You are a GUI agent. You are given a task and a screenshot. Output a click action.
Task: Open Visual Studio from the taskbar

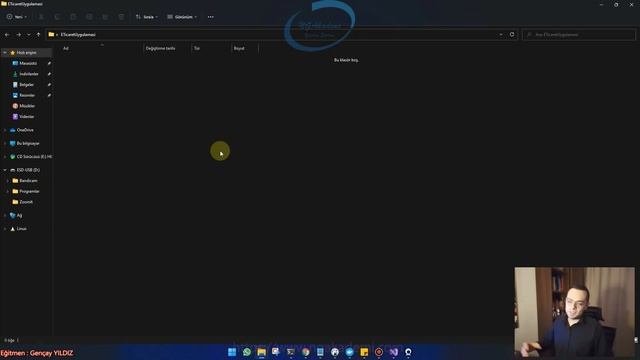(x=393, y=352)
